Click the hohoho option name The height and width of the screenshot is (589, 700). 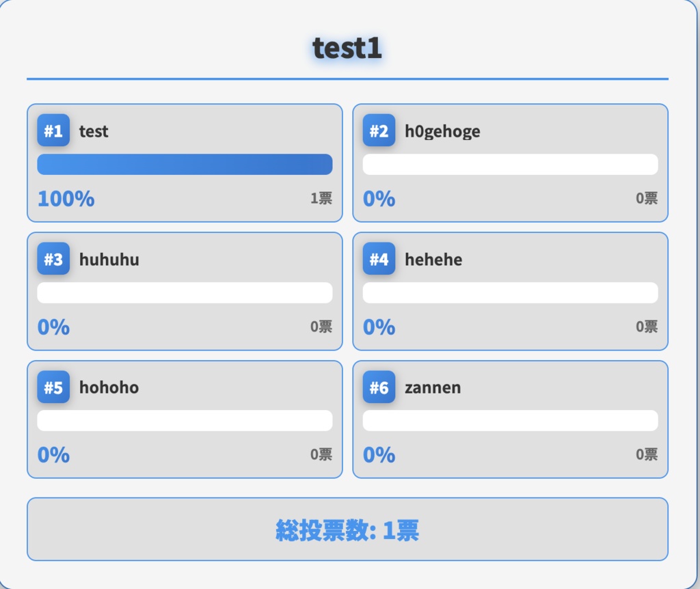tap(109, 387)
